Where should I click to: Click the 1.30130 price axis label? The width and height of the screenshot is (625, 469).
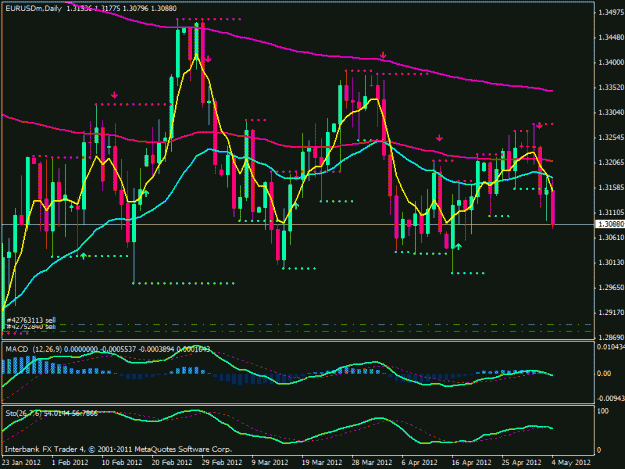point(611,263)
